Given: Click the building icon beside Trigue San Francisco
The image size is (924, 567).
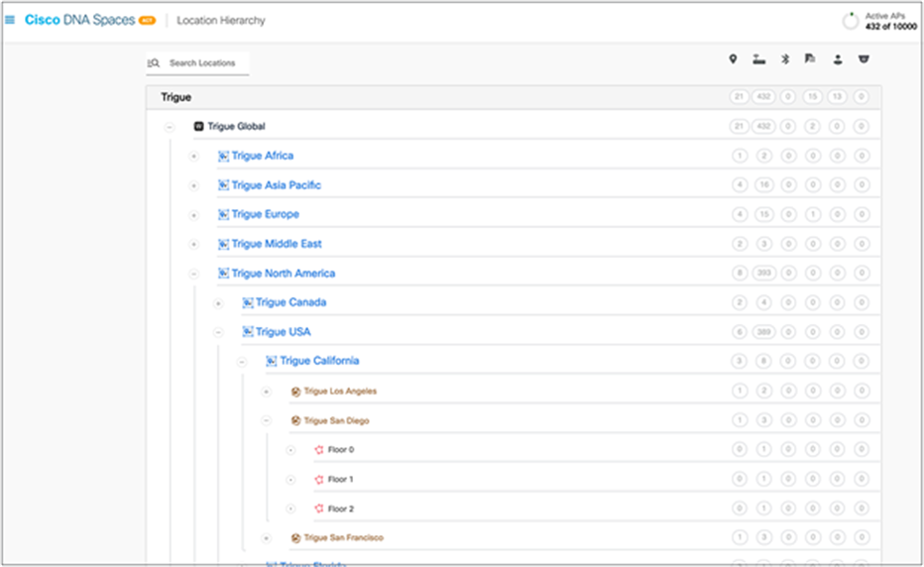Looking at the screenshot, I should (295, 538).
